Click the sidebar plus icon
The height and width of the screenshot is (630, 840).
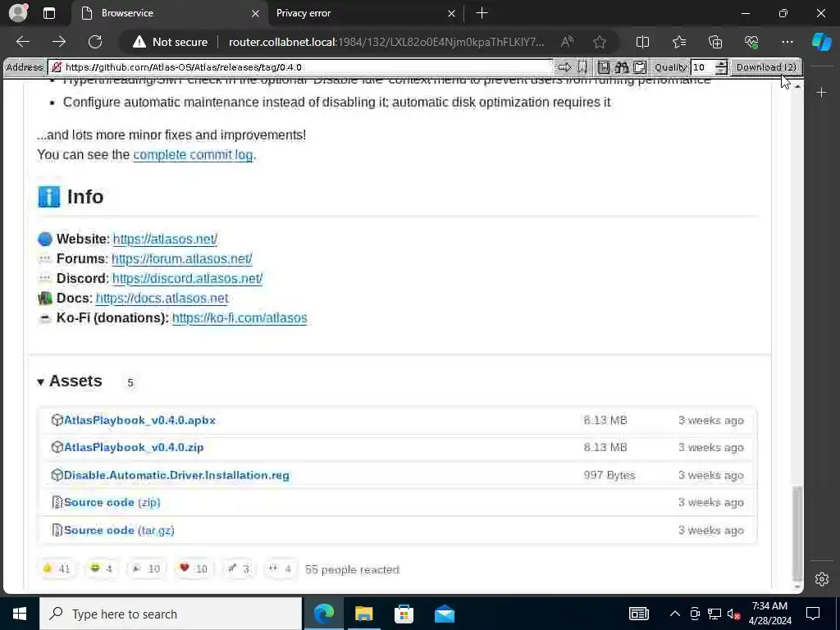pyautogui.click(x=822, y=93)
